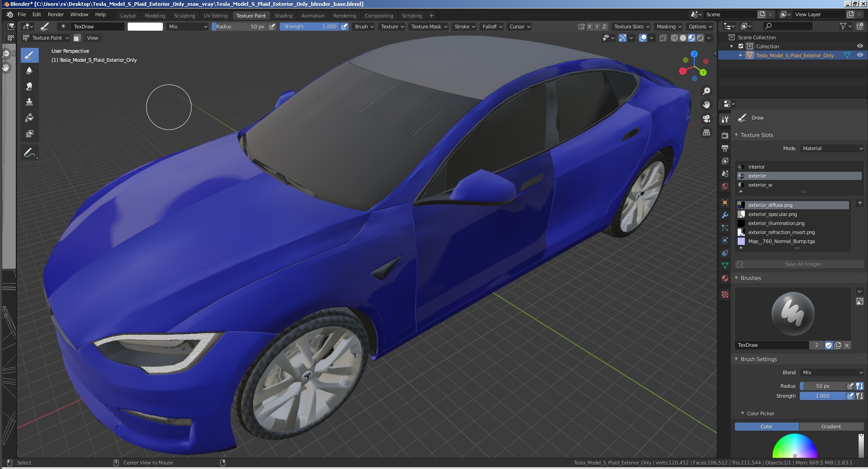The height and width of the screenshot is (469, 868).
Task: Open the View Layer properties tab
Action: pos(725,161)
